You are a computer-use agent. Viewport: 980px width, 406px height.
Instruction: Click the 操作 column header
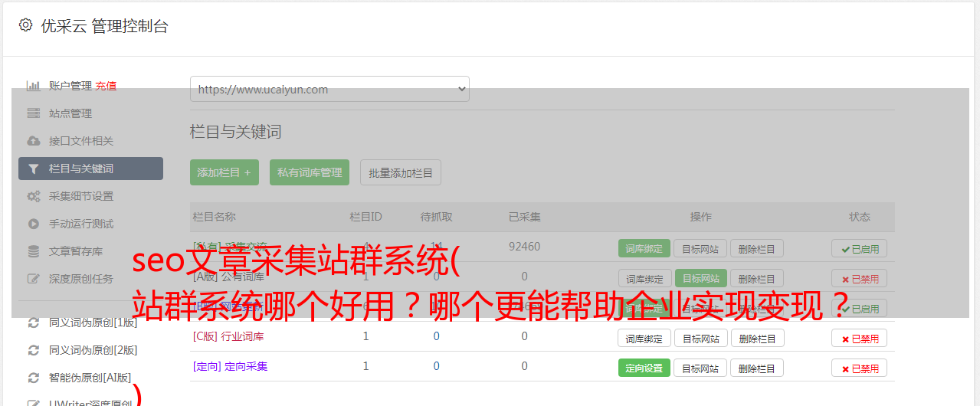[x=700, y=217]
